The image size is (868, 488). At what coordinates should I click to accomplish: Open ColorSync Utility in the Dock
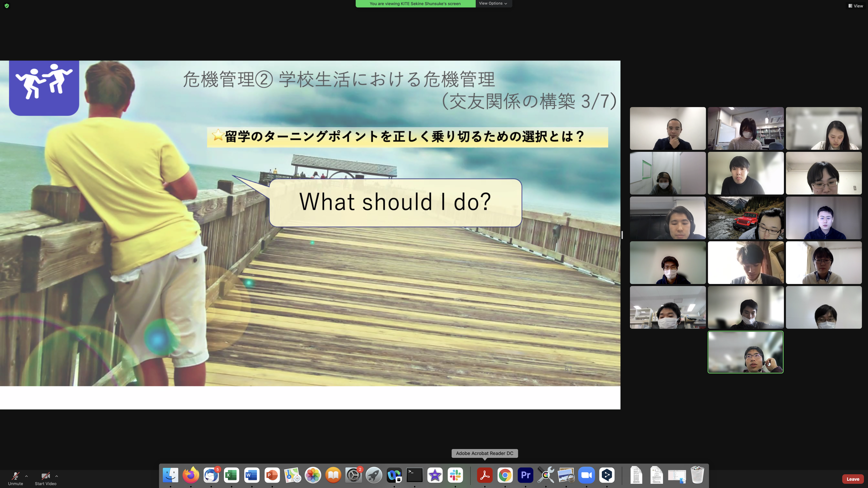pos(546,475)
